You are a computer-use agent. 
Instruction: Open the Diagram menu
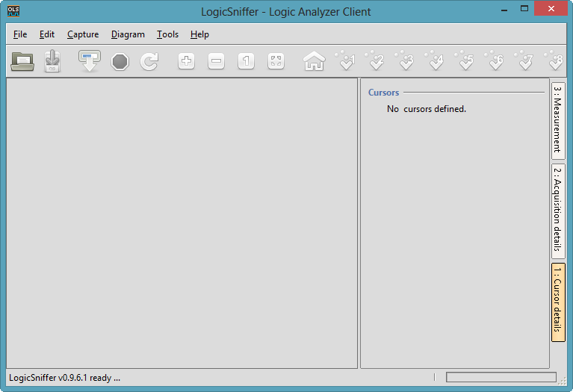[128, 34]
